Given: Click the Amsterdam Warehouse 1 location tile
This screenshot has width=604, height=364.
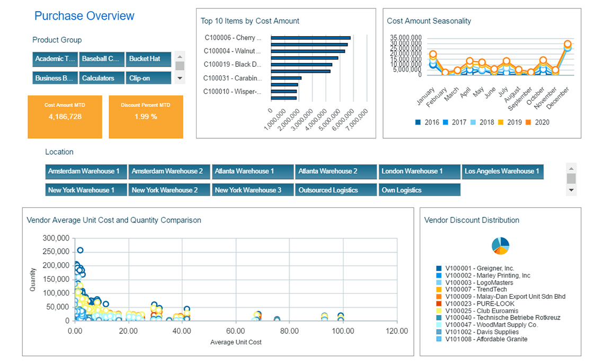Looking at the screenshot, I should [x=85, y=171].
